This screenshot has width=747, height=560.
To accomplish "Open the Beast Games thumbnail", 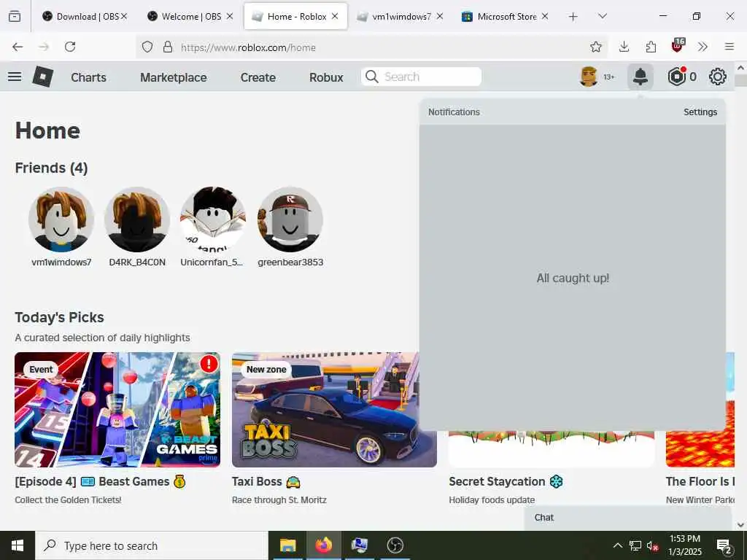I will click(x=117, y=410).
